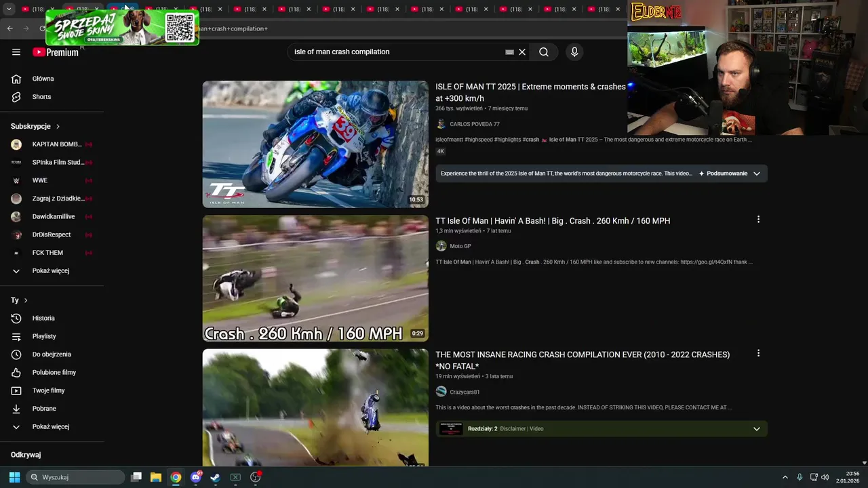Open Twoje filmy in the sidebar
The width and height of the screenshot is (868, 488).
(x=48, y=390)
